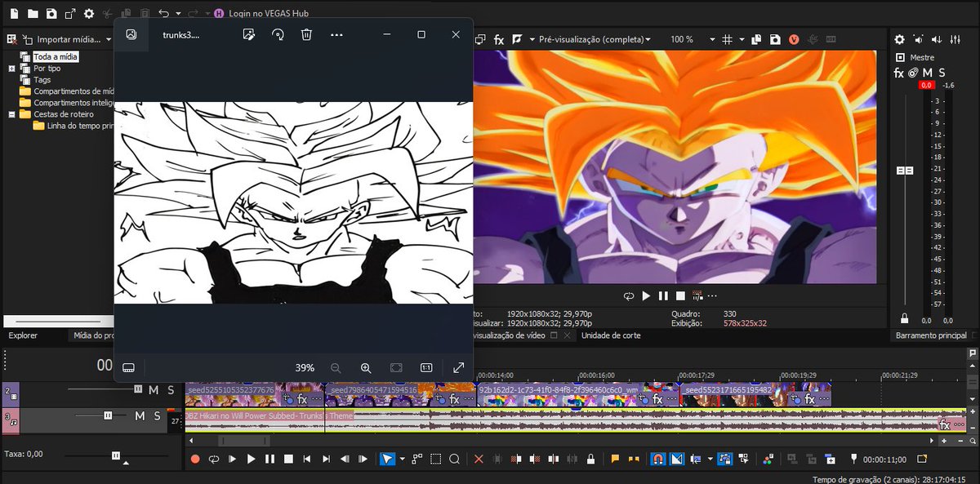Save the project using disk icon
This screenshot has width=980, height=484.
click(51, 13)
